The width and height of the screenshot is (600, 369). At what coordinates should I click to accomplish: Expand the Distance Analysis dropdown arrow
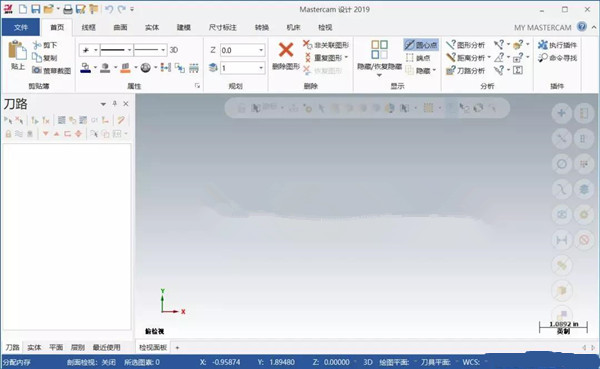489,57
